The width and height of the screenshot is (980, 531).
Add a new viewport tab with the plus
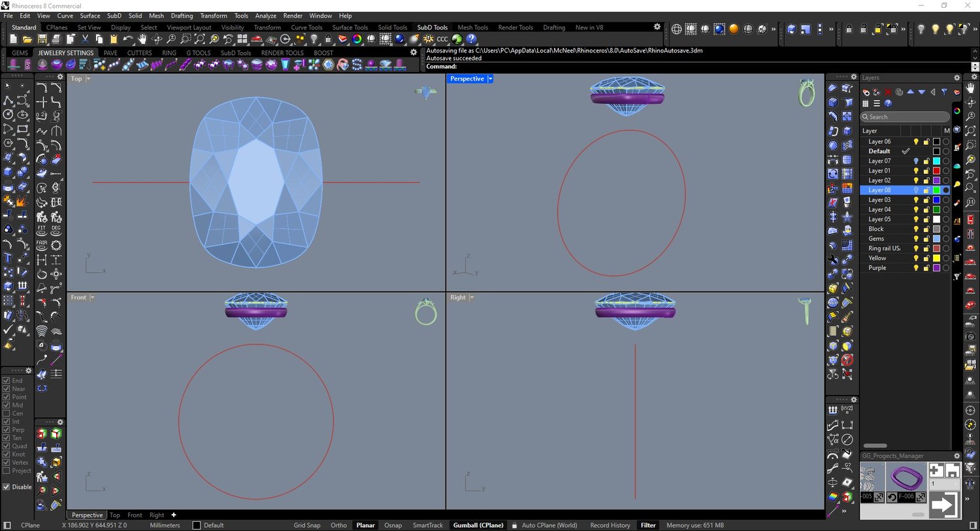(173, 515)
